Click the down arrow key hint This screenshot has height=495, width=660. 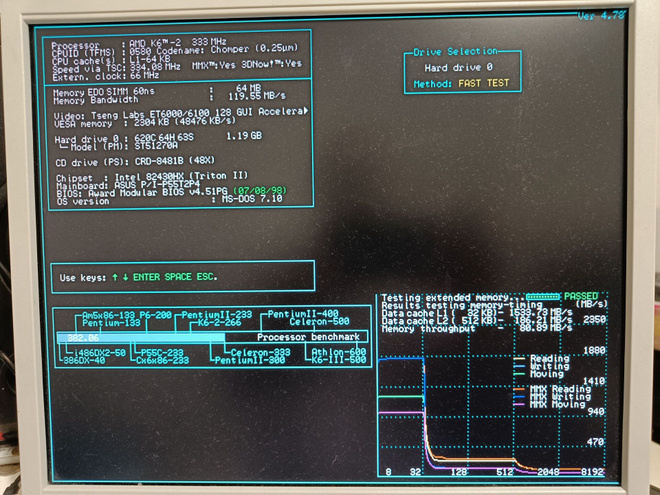click(125, 277)
